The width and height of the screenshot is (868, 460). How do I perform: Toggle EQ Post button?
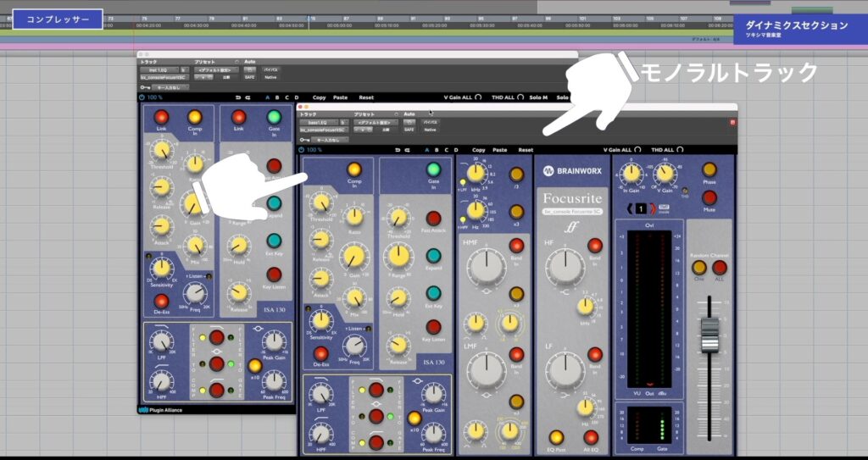click(x=556, y=437)
